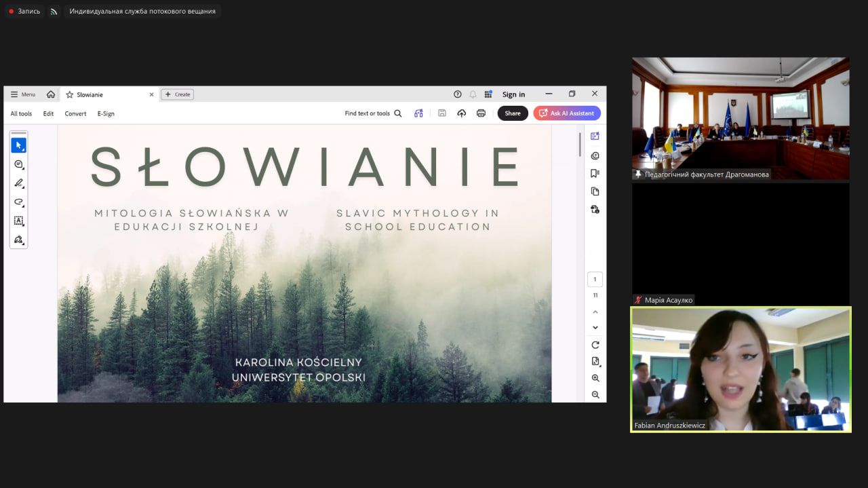Open the Bookmarks panel in right sidebar
The width and height of the screenshot is (868, 488).
(x=595, y=173)
